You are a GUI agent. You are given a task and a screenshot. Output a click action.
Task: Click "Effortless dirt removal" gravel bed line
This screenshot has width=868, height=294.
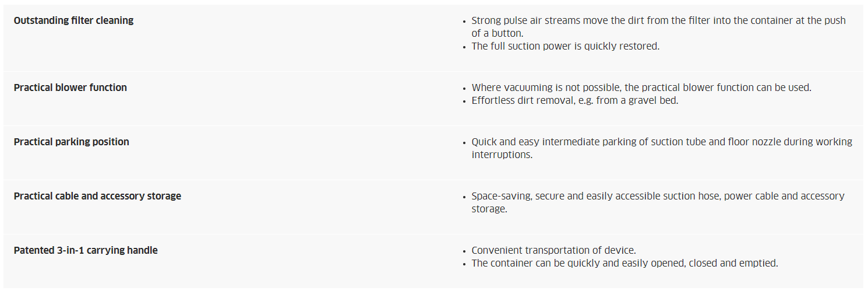pos(575,100)
